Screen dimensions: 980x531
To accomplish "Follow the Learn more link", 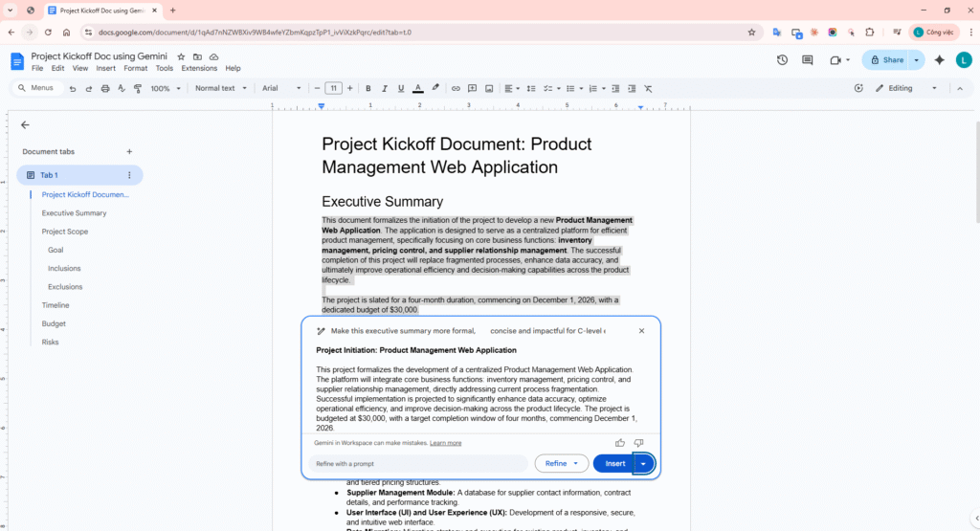I will point(445,443).
